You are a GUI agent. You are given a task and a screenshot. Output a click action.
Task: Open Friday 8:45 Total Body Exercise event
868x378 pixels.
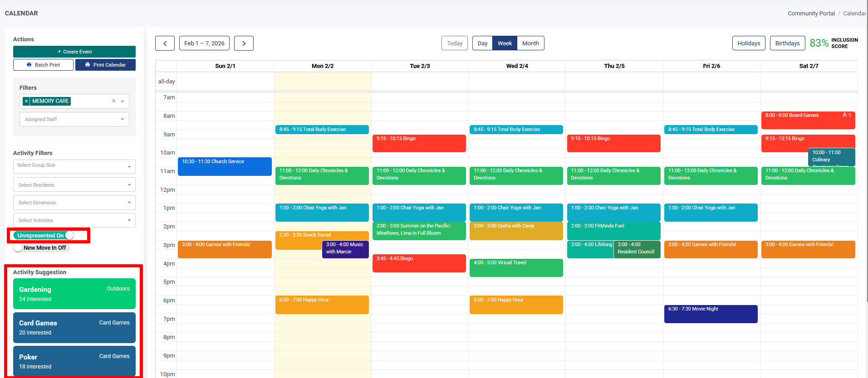tap(711, 130)
